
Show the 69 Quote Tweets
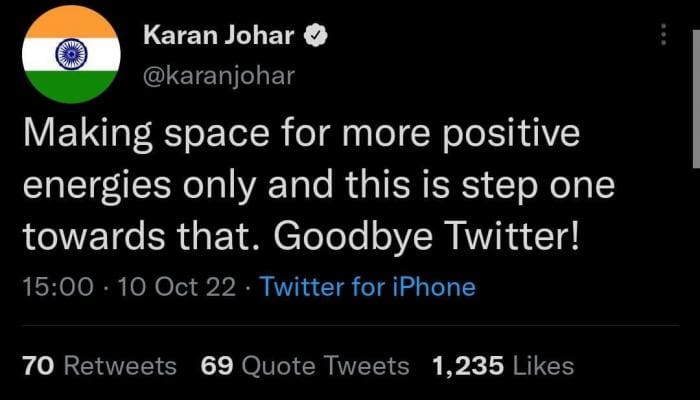pos(305,366)
